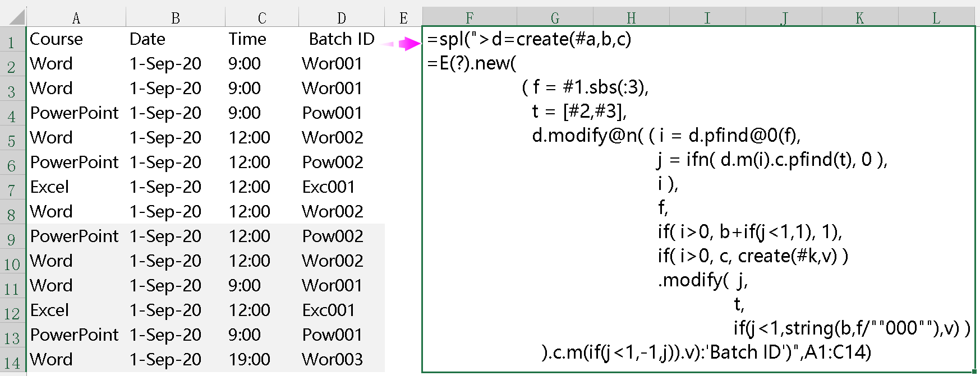Click the pink arrow in column E
The width and height of the screenshot is (980, 376).
[x=408, y=43]
